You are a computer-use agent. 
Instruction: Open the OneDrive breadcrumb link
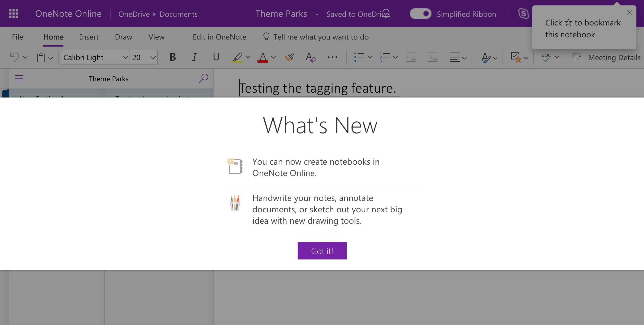point(134,14)
